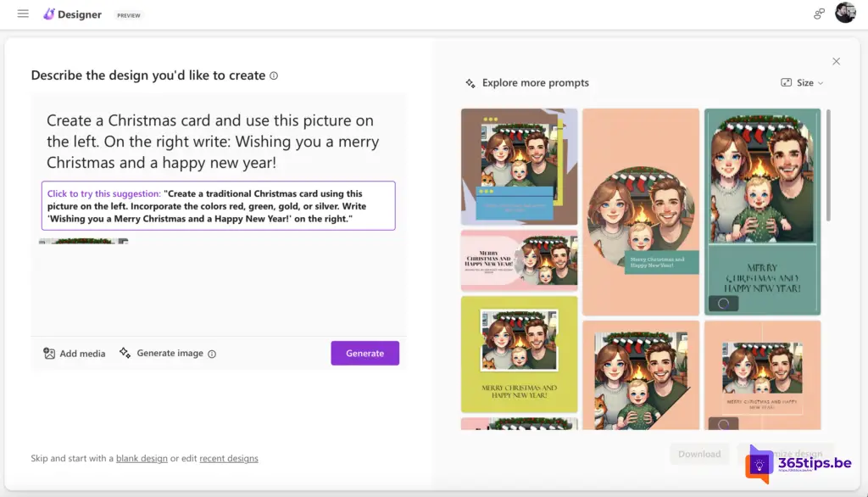The image size is (868, 497).
Task: Close the design results panel
Action: point(836,61)
